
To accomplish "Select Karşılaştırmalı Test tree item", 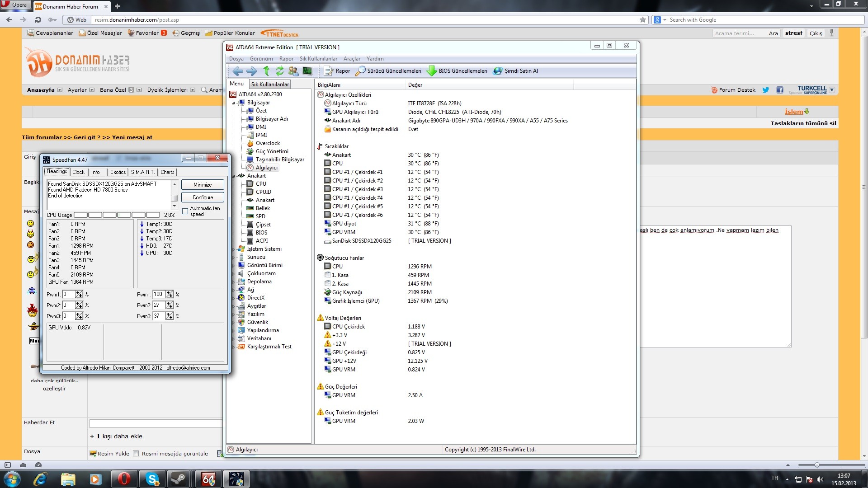I will [269, 347].
